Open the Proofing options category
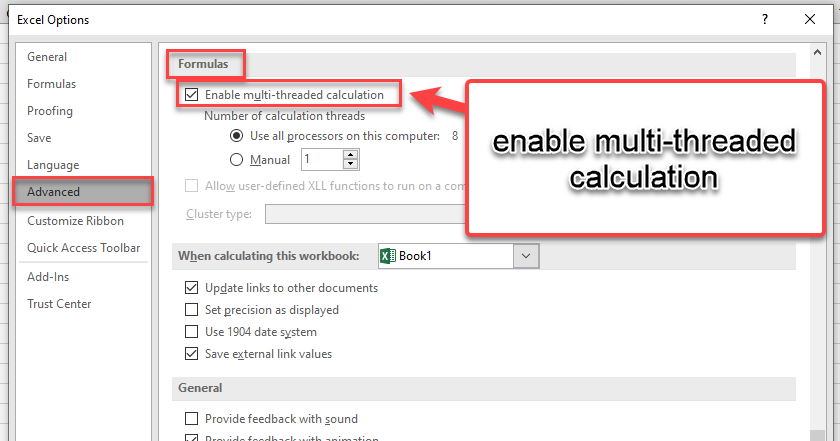The width and height of the screenshot is (840, 441). point(50,111)
